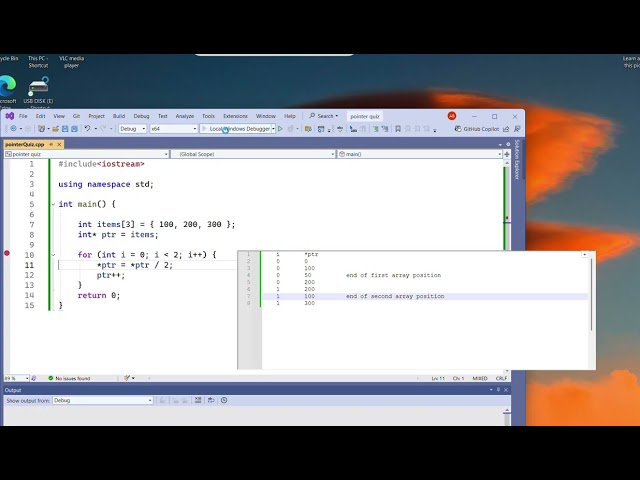Open the x64 platform dropdown
The width and height of the screenshot is (640, 480).
point(173,129)
